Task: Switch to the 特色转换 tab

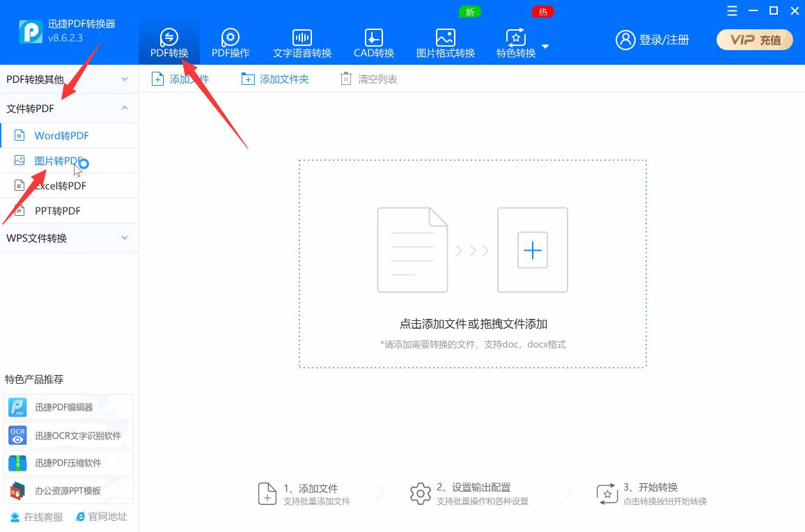Action: tap(516, 43)
